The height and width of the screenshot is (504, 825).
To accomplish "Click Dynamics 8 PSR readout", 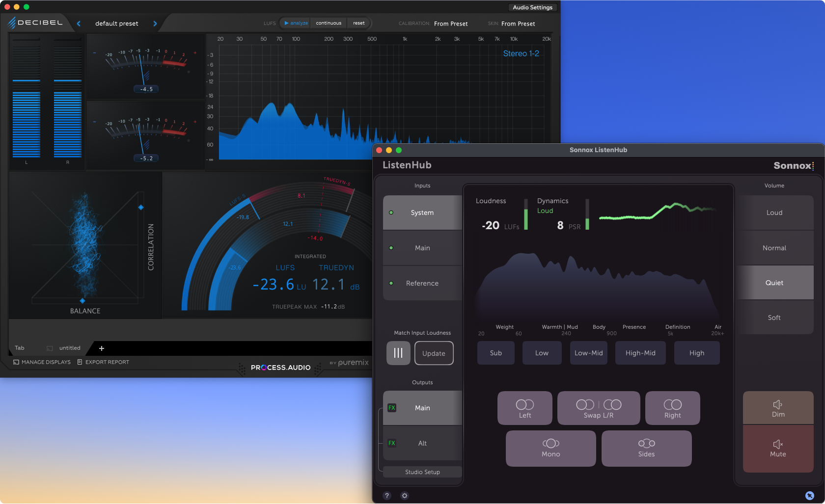I will 569,226.
